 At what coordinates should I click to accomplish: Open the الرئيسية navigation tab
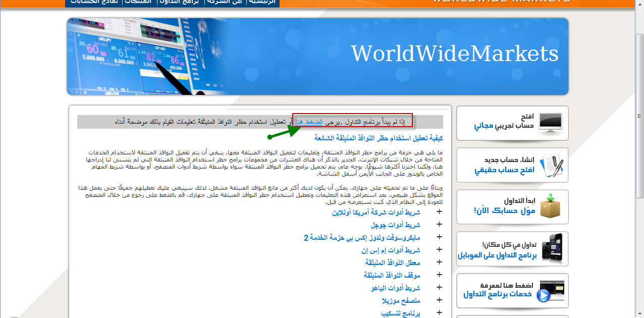point(263,3)
